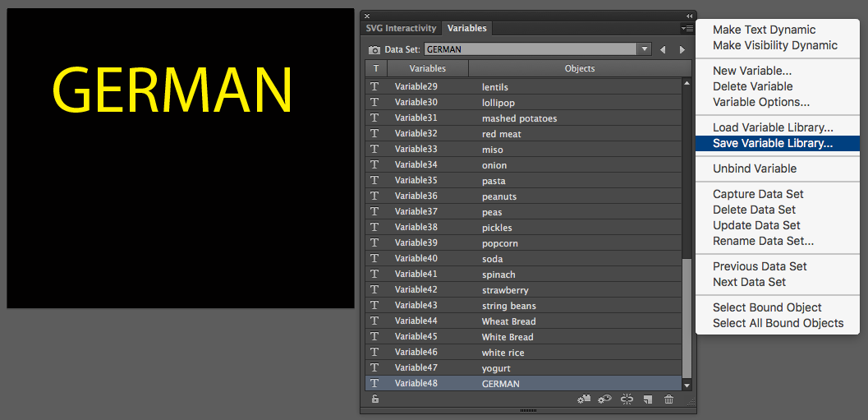The width and height of the screenshot is (868, 420).
Task: Click the T type column header
Action: 376,69
